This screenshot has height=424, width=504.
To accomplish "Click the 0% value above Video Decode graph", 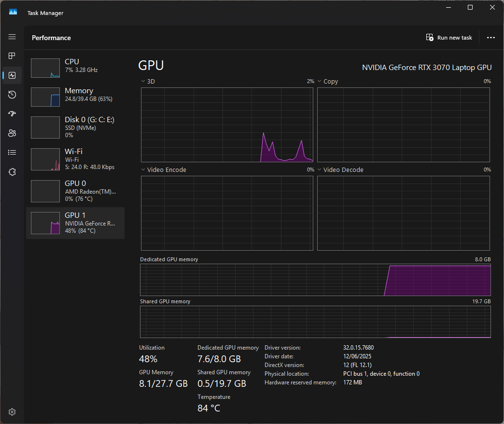I will click(x=487, y=170).
